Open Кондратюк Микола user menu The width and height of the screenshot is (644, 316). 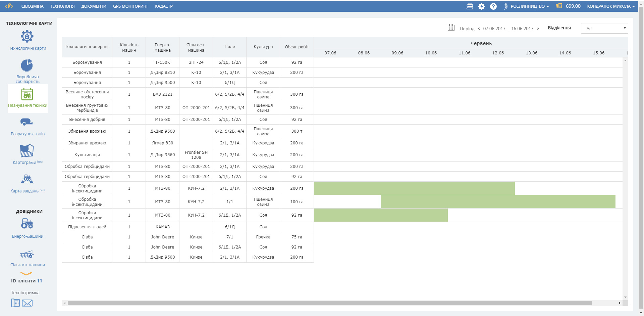coord(610,6)
